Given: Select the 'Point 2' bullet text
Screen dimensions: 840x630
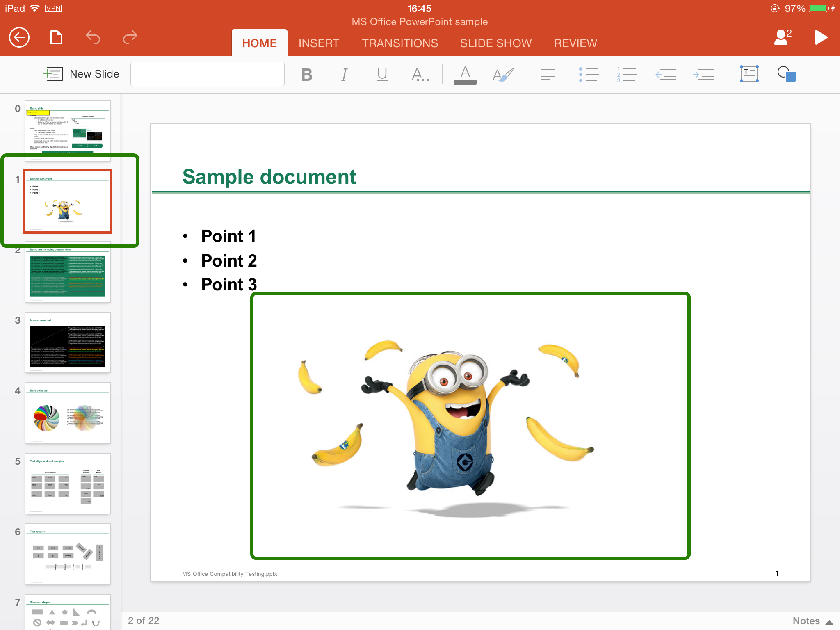Looking at the screenshot, I should pos(229,261).
